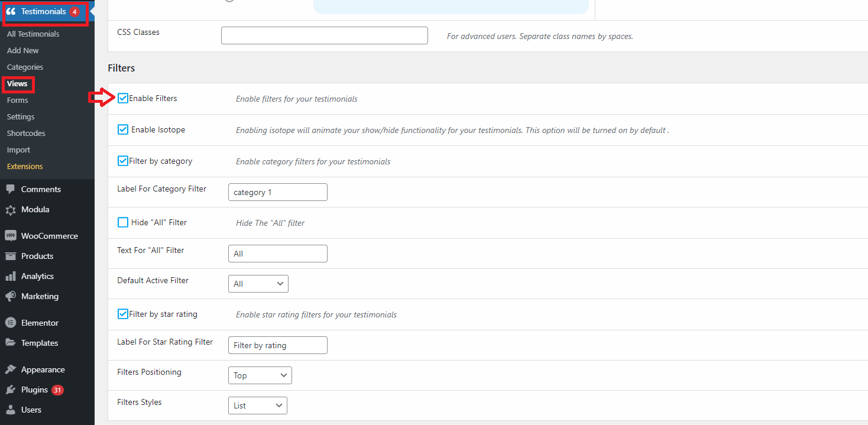868x425 pixels.
Task: Open the Elementor menu label
Action: (40, 323)
